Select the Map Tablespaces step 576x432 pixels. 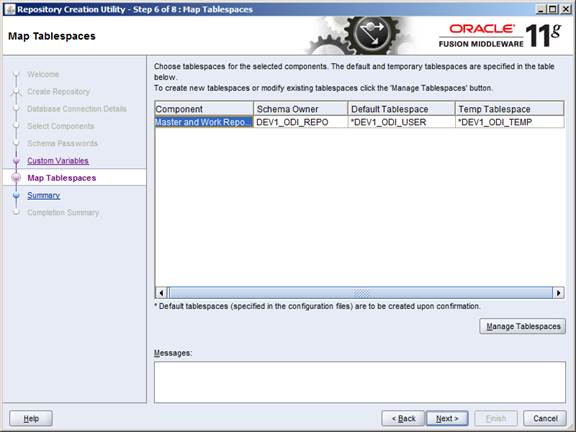[x=62, y=178]
